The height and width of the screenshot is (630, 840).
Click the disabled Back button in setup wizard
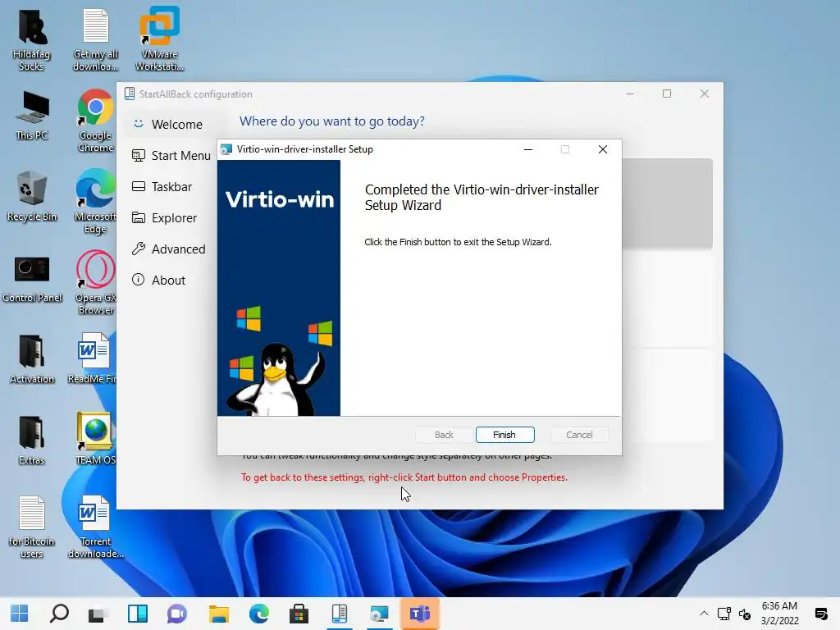tap(444, 435)
